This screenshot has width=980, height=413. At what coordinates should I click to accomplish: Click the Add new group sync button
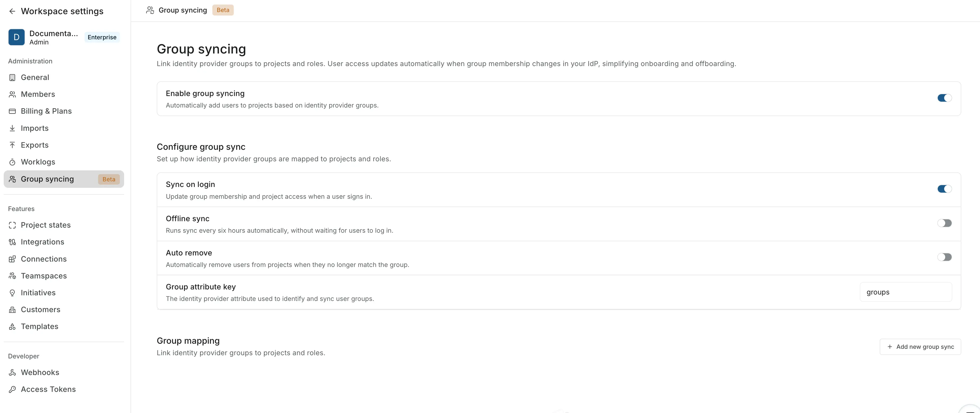tap(920, 346)
